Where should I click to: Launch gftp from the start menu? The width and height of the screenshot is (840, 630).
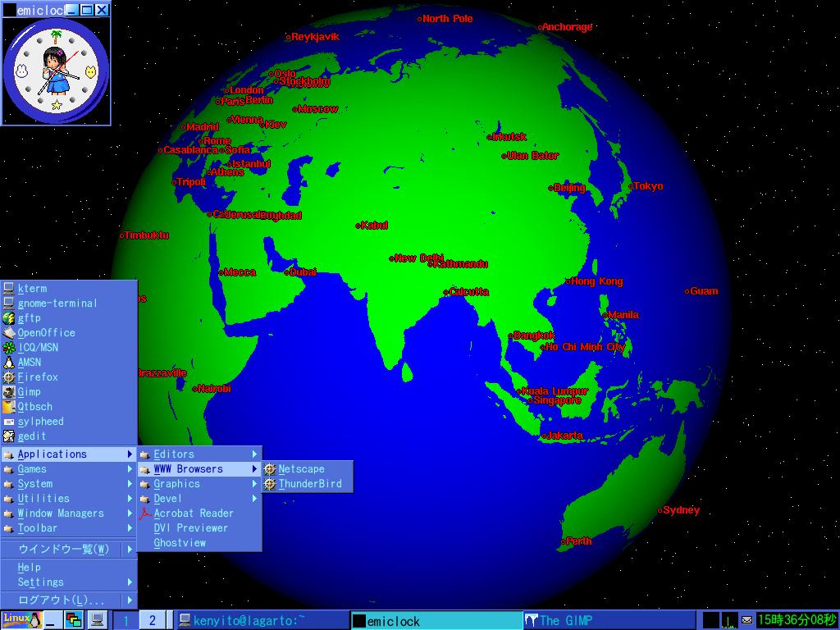30,318
